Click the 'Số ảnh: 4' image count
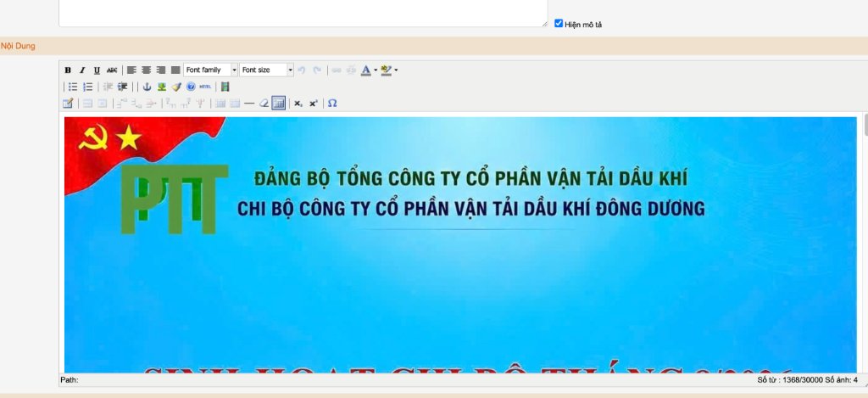Screen dimensions: 868x398 [842, 380]
